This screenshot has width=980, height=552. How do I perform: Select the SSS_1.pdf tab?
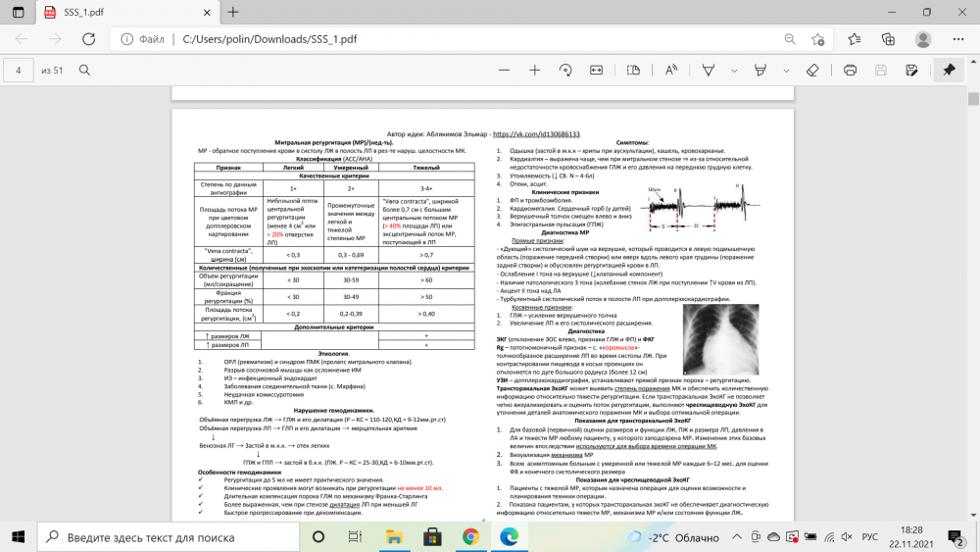[108, 12]
